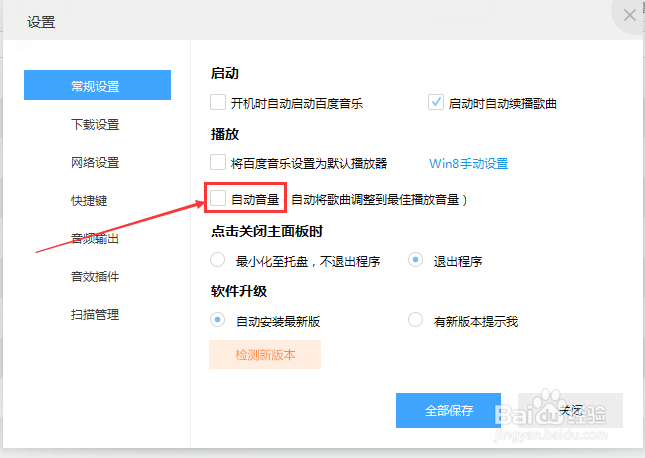Viewport: 645px width, 458px height.
Task: Switch to 下载设置 tab
Action: [95, 124]
